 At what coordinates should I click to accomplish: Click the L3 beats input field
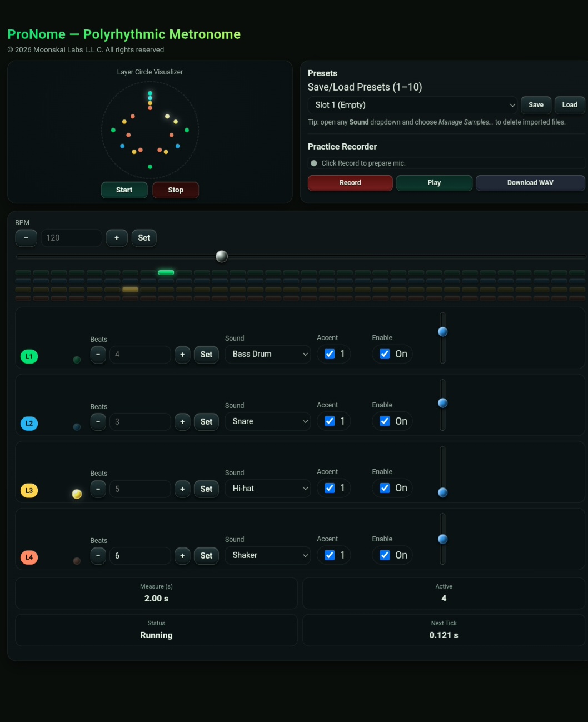coord(140,489)
